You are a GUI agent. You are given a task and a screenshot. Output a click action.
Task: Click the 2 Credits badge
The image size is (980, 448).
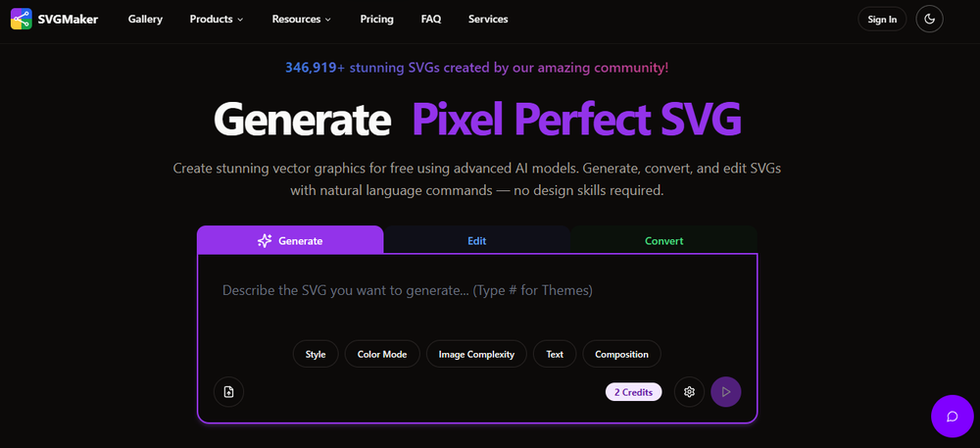point(633,392)
